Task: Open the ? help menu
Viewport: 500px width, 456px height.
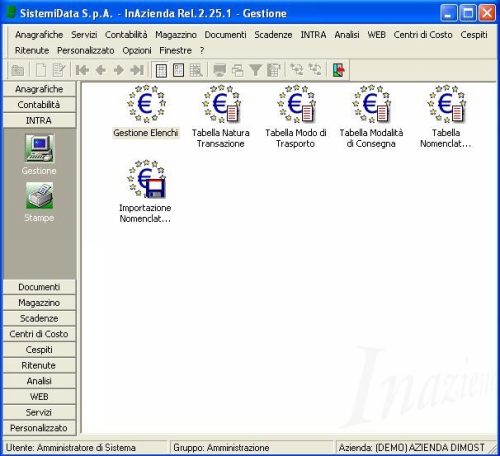Action: pos(202,50)
